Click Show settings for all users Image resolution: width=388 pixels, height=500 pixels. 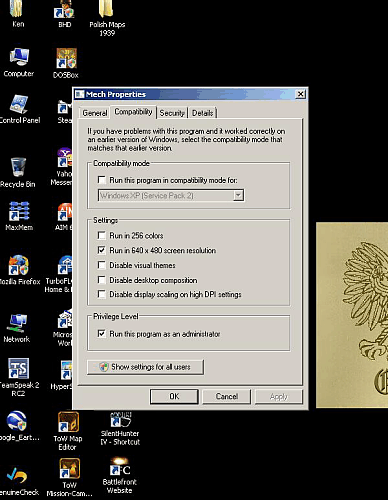pos(145,367)
